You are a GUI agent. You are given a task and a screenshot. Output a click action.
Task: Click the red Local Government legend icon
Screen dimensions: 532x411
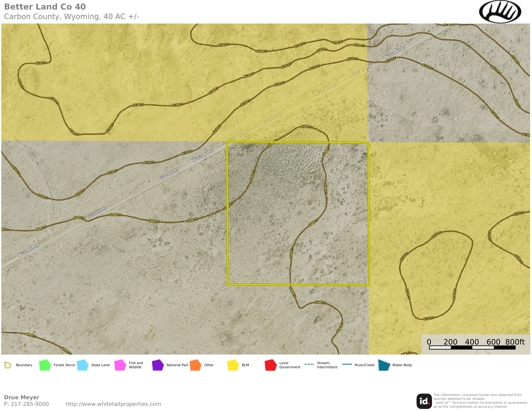(x=271, y=365)
